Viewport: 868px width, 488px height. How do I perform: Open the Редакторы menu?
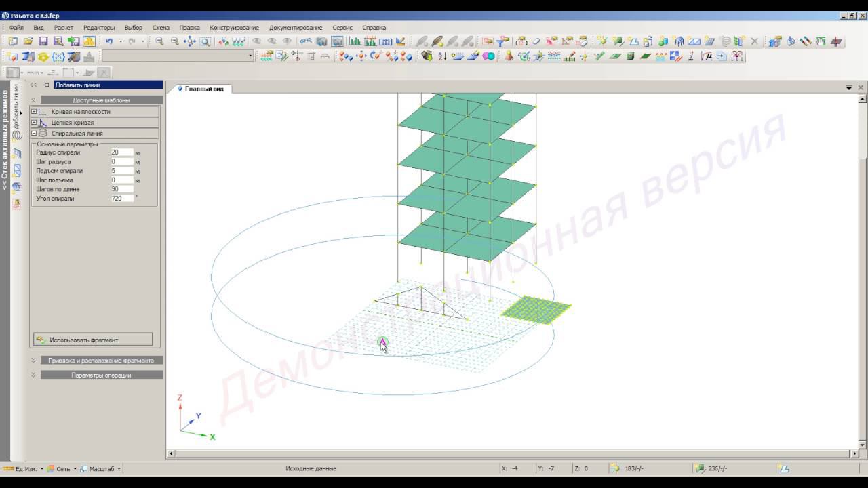point(99,28)
